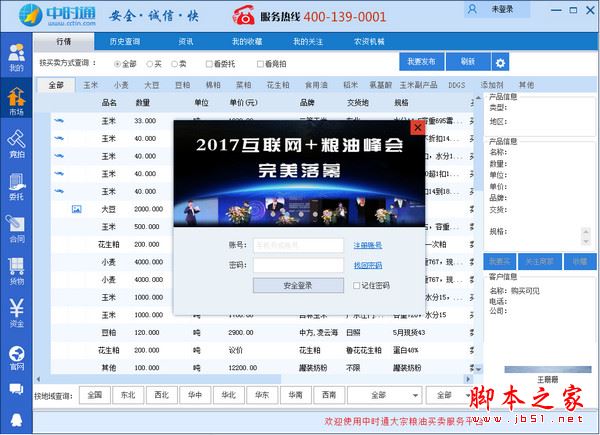Click the horizontal scrollbar below the table

[253, 379]
